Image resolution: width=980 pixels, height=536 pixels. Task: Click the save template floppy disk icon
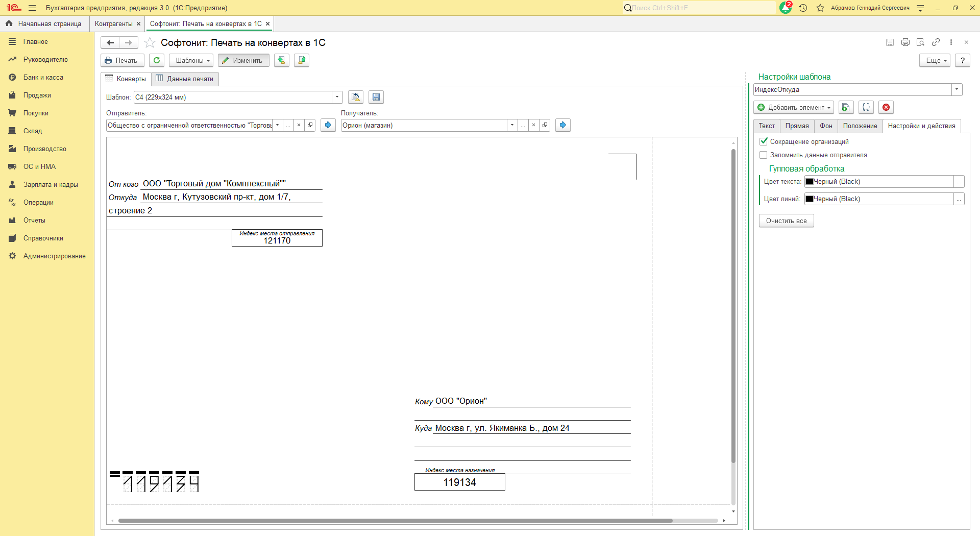click(376, 97)
